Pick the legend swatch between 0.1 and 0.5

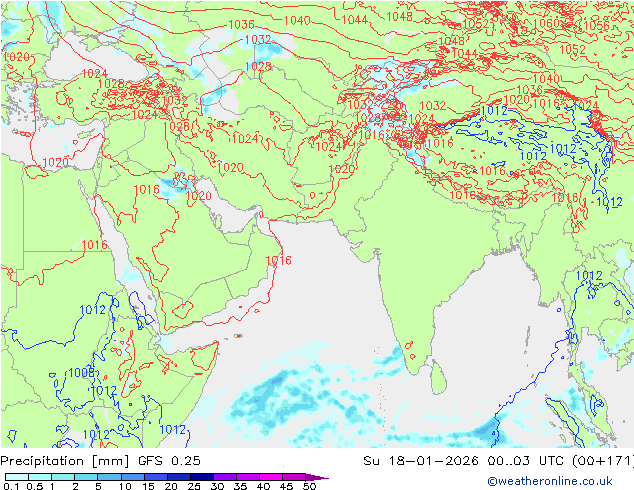[17, 477]
